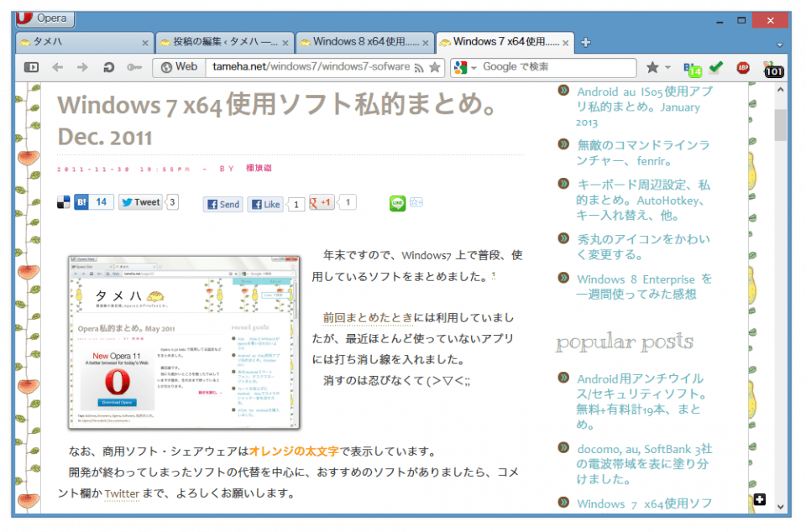
Task: Click the 3 tweet count bubble
Action: [173, 202]
